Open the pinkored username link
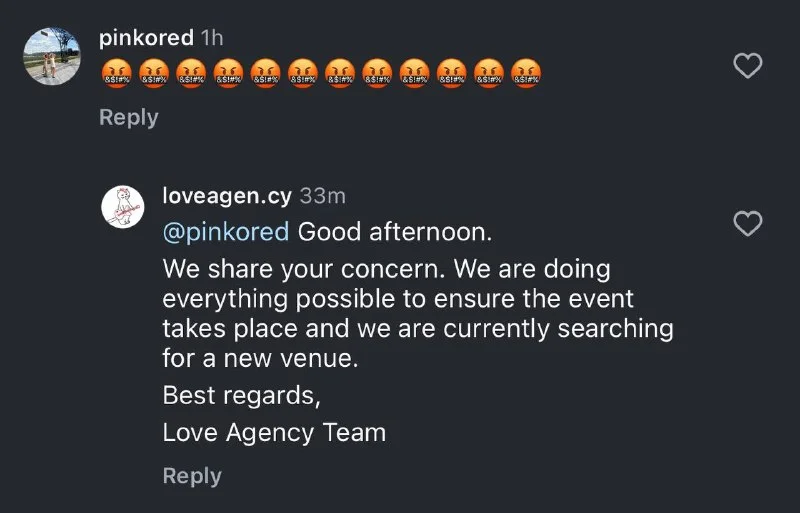800x513 pixels. (146, 38)
